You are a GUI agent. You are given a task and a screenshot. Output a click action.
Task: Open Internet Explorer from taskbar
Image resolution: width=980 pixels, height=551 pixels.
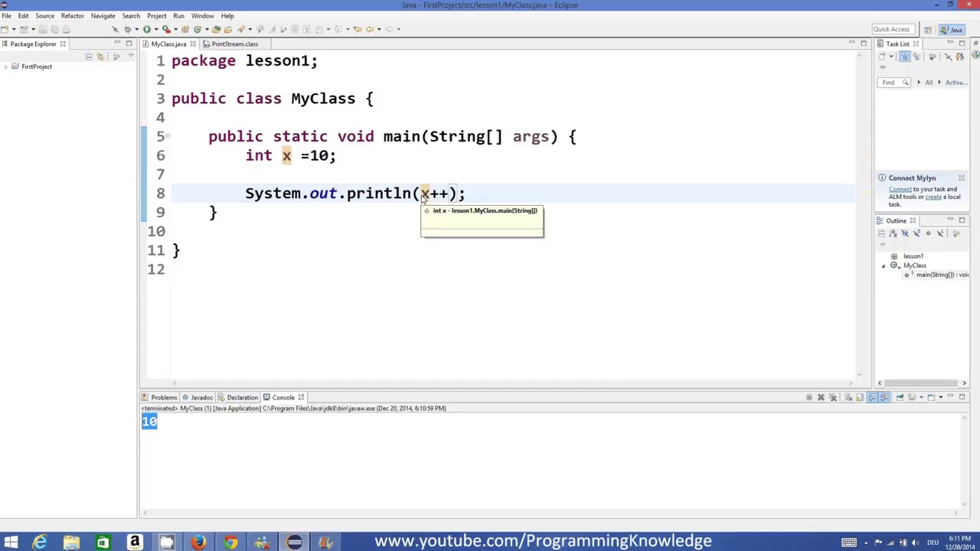pyautogui.click(x=40, y=543)
